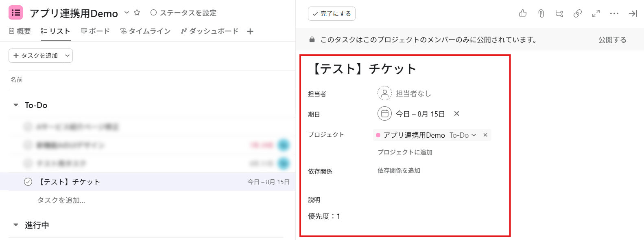Switch to the リスト tab
This screenshot has width=644, height=240.
click(x=56, y=31)
